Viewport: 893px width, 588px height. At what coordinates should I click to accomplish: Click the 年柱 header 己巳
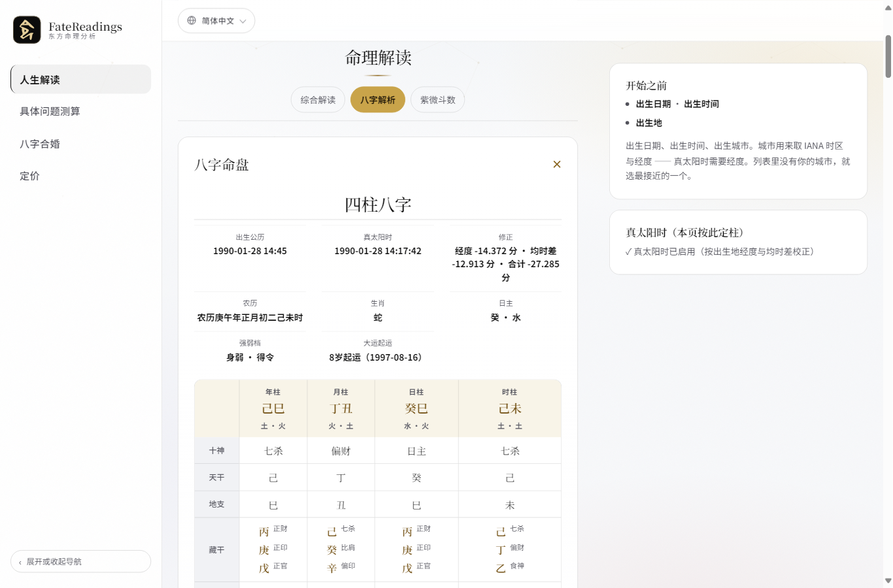pyautogui.click(x=273, y=408)
